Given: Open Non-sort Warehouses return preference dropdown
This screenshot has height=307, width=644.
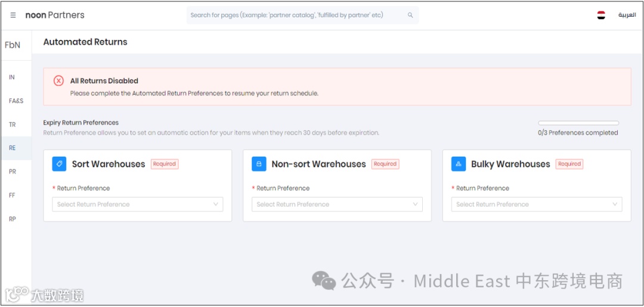Looking at the screenshot, I should (x=337, y=204).
